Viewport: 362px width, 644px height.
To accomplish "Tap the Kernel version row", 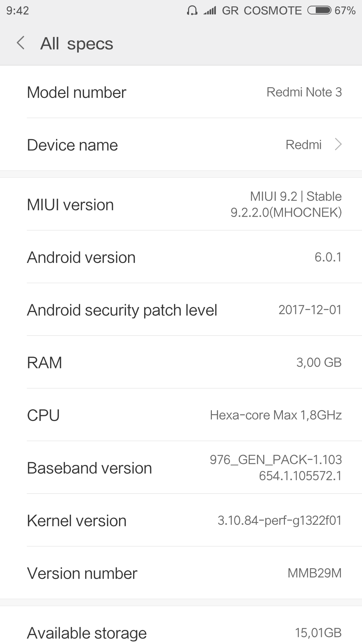I will (x=181, y=520).
